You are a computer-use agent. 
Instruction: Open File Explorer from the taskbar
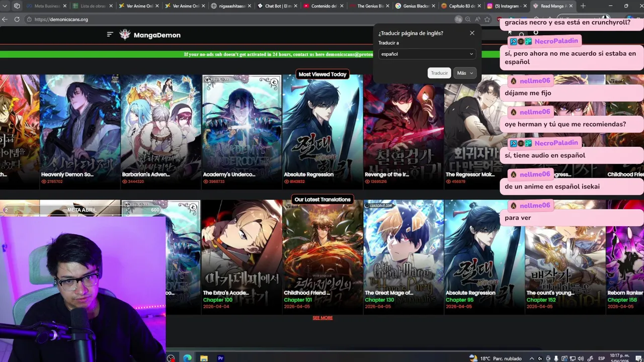pyautogui.click(x=204, y=358)
